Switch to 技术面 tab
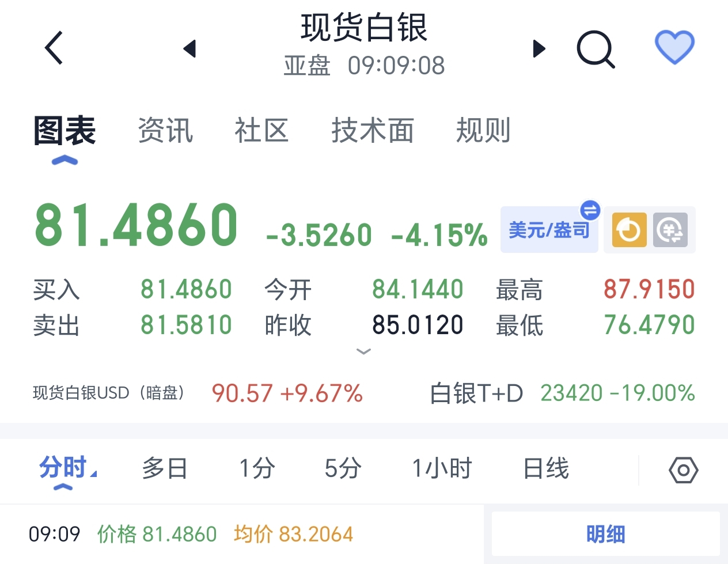Image resolution: width=728 pixels, height=564 pixels. click(373, 130)
